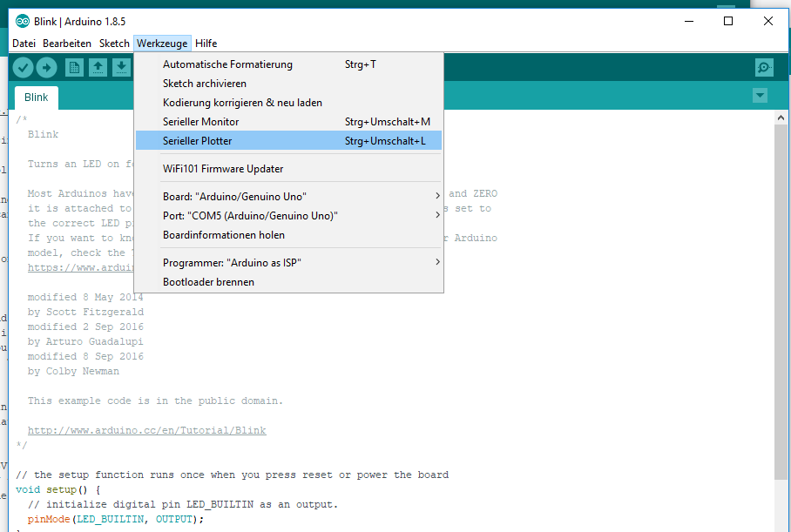Expand the Board submenu arrow

pos(437,196)
